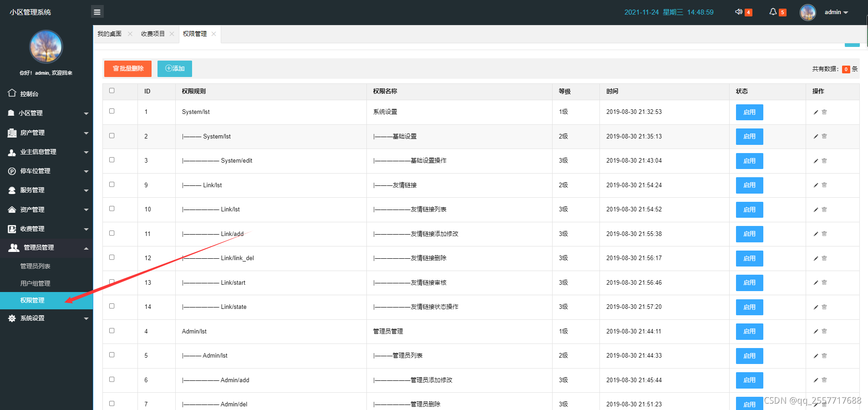The image size is (868, 410).
Task: Open 控制台 in sidebar
Action: (x=46, y=93)
